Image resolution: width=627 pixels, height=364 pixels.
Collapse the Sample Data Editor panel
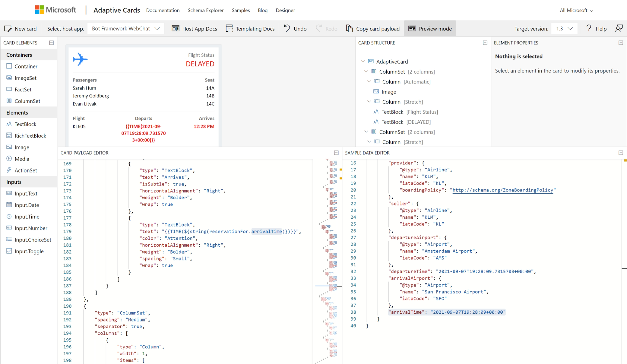621,153
